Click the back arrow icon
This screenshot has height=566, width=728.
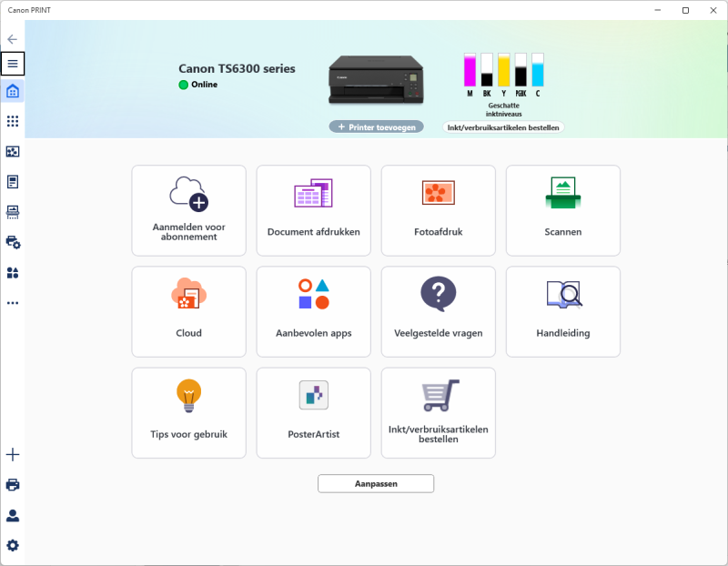(x=13, y=39)
